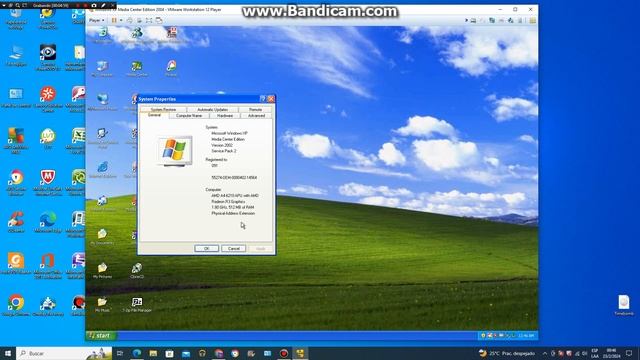The width and height of the screenshot is (640, 360).
Task: Click the Bandicam record icon on taskbar
Action: tap(284, 353)
